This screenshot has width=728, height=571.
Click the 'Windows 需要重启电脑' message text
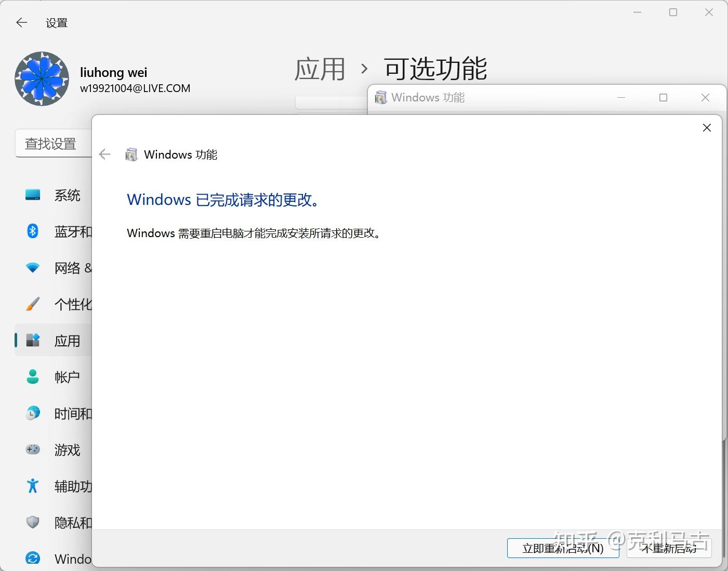click(x=254, y=233)
